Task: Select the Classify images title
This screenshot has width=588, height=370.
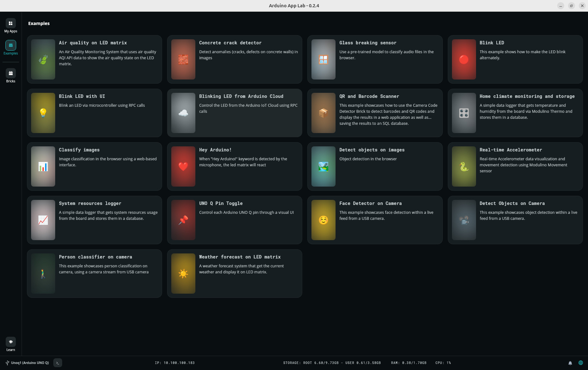Action: pos(79,150)
